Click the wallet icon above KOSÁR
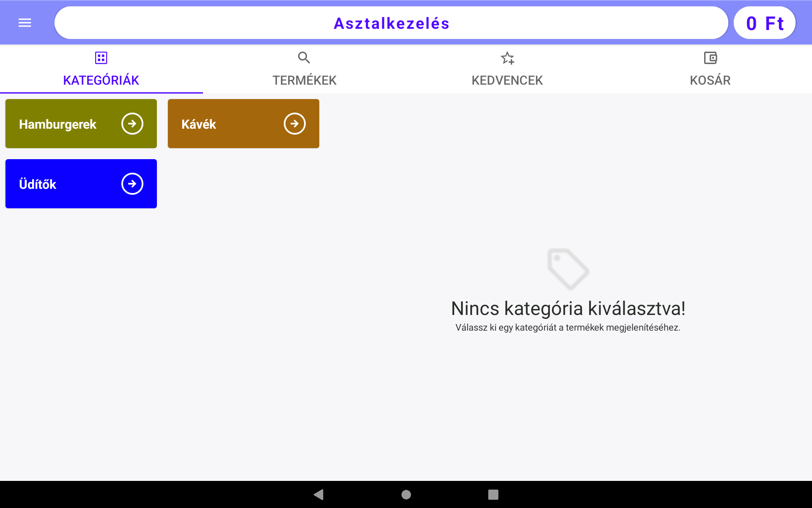812x508 pixels. tap(710, 58)
